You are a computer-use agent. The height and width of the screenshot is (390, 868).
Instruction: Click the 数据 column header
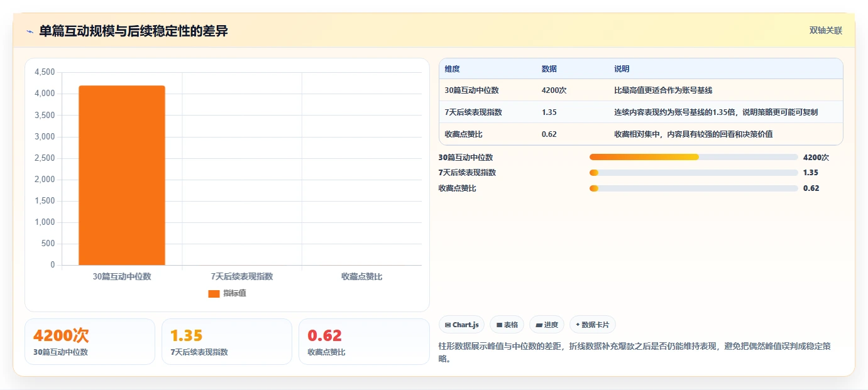click(549, 69)
